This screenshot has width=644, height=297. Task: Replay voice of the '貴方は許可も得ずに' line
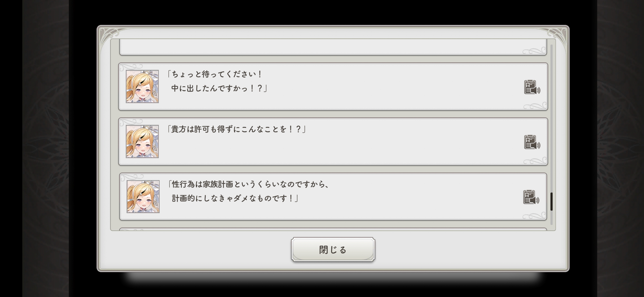[x=532, y=142]
